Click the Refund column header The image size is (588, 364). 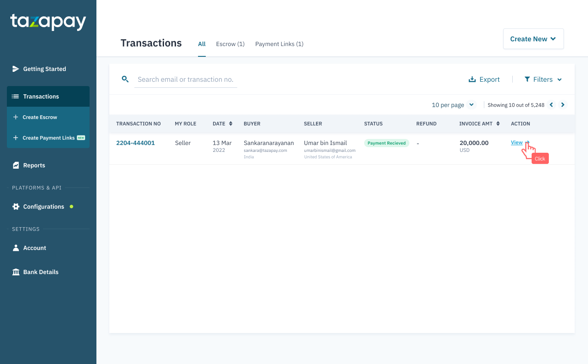coord(426,123)
